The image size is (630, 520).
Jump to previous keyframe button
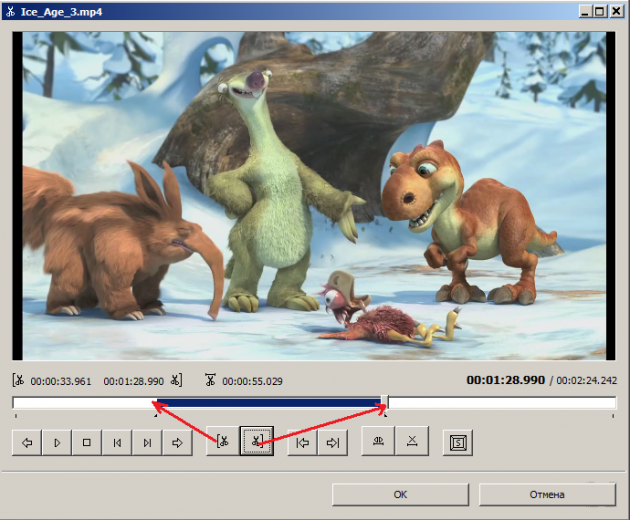click(x=117, y=442)
